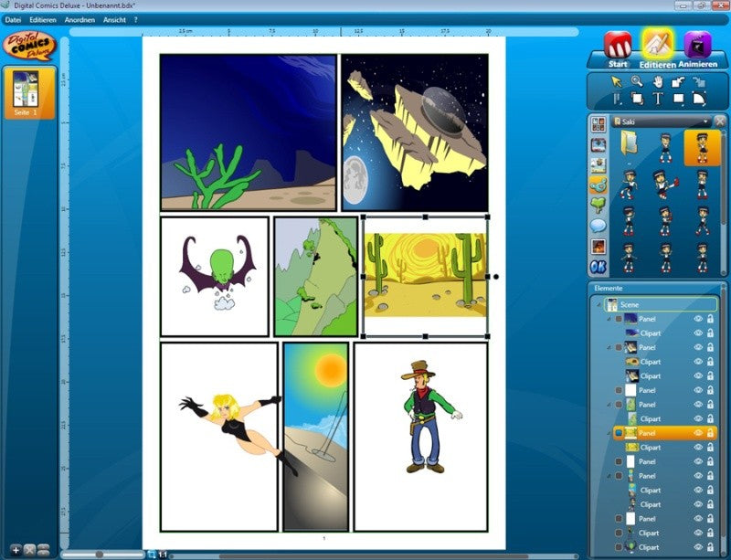731x560 pixels.
Task: Switch to the Start mode tab
Action: coord(618,50)
